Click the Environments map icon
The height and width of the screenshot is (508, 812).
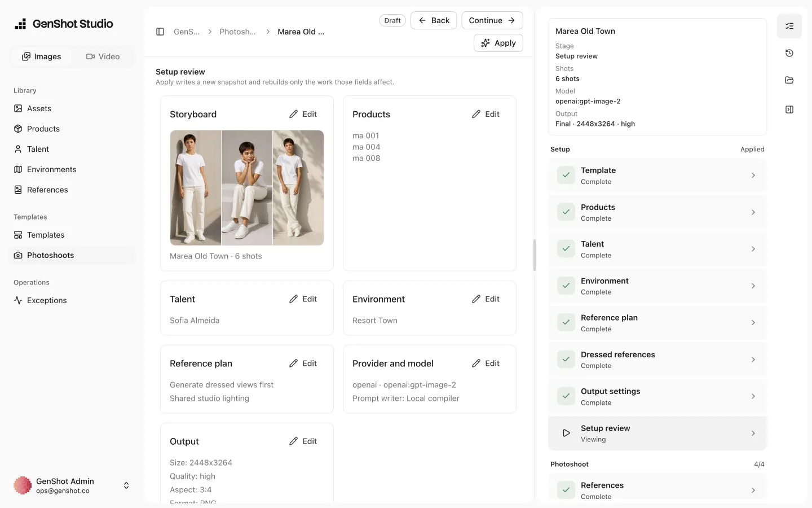pos(18,169)
